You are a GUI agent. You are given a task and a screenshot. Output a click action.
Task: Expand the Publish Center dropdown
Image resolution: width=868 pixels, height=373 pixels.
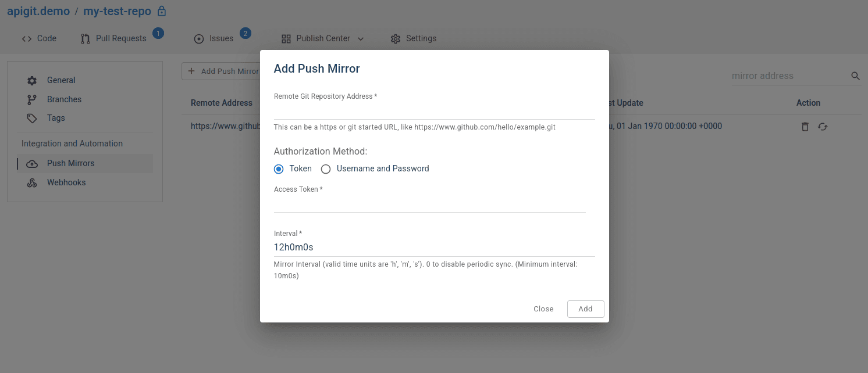coord(323,38)
